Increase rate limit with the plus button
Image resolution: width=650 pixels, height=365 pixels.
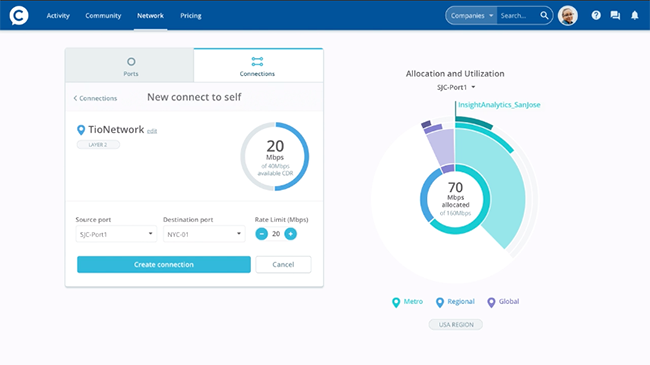click(x=291, y=234)
